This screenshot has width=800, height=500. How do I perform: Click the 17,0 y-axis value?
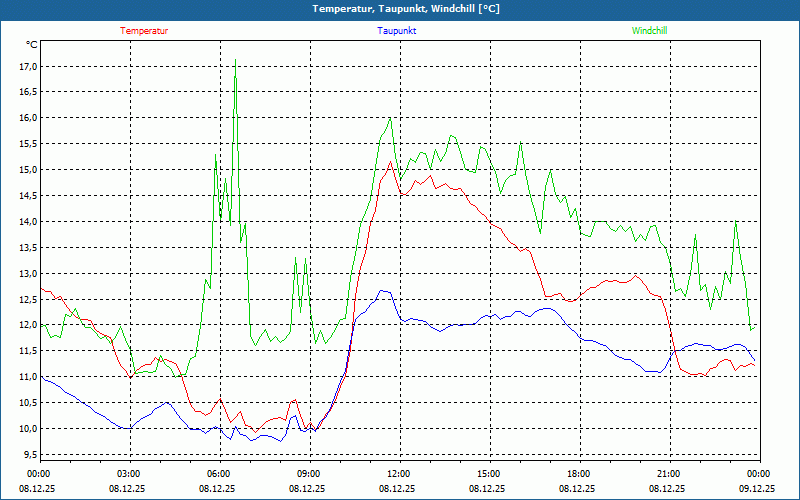(x=27, y=66)
